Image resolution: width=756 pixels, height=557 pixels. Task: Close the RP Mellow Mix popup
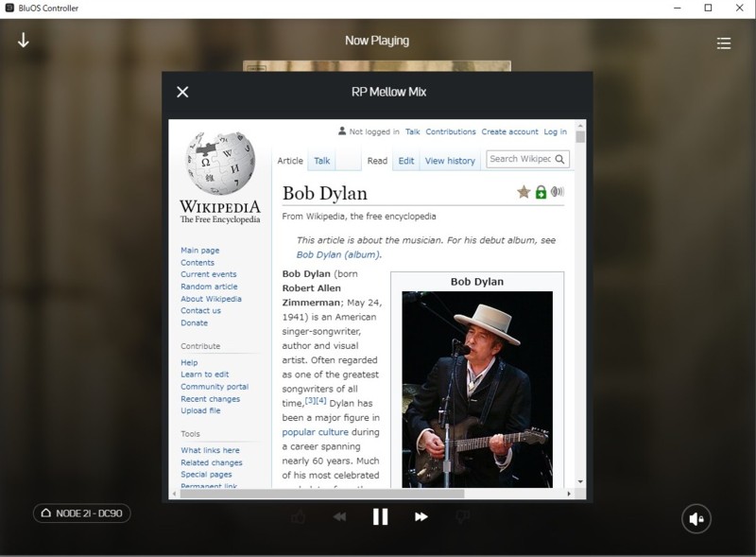pyautogui.click(x=182, y=92)
